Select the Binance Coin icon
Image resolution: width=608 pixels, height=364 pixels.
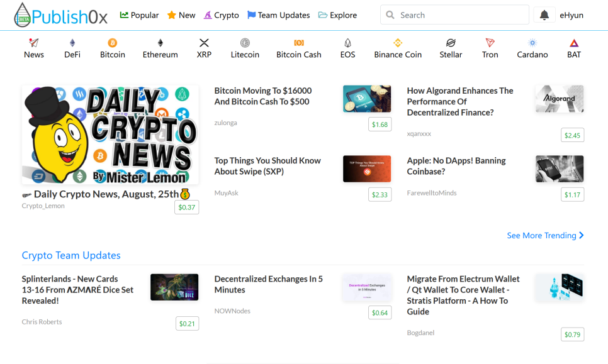(398, 43)
